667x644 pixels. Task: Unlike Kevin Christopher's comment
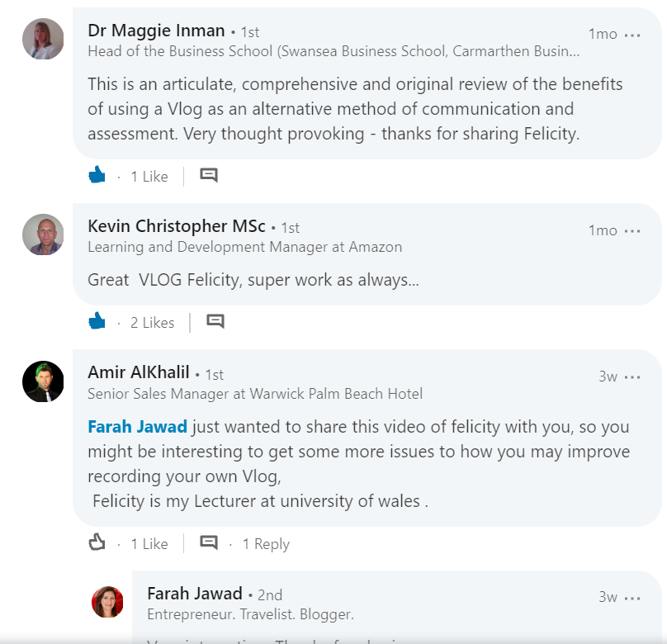point(97,321)
